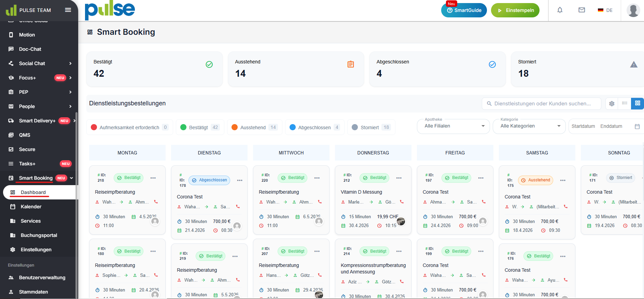The width and height of the screenshot is (644, 299).
Task: Open more options for booking ID 178
Action: tap(240, 180)
